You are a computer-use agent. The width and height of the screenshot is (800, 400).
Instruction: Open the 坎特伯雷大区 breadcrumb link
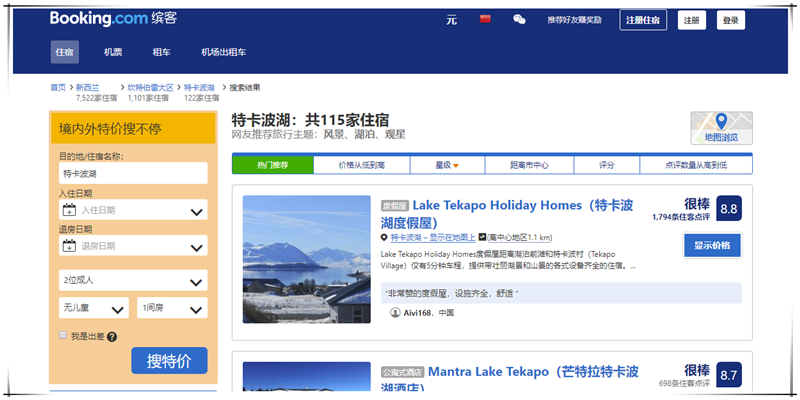[151, 88]
